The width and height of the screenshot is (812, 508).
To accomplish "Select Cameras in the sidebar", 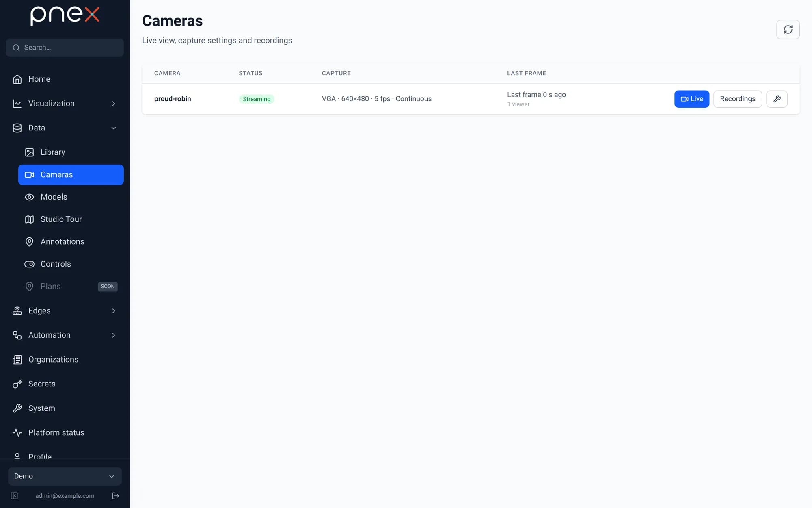I will click(x=71, y=175).
